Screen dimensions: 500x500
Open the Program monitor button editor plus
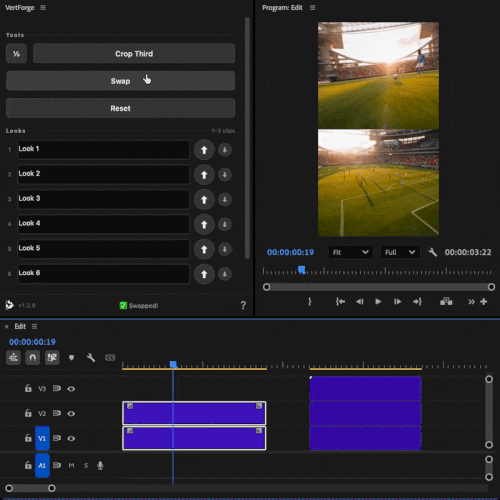(x=484, y=302)
